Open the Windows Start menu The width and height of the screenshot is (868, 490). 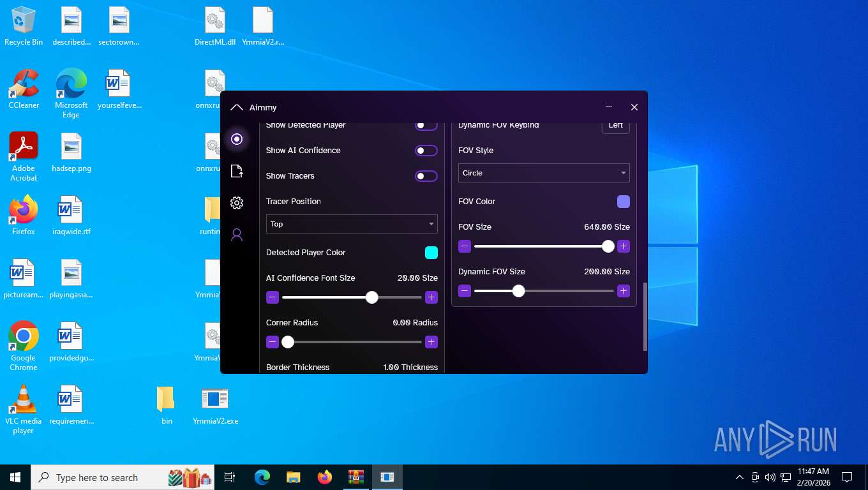[15, 477]
